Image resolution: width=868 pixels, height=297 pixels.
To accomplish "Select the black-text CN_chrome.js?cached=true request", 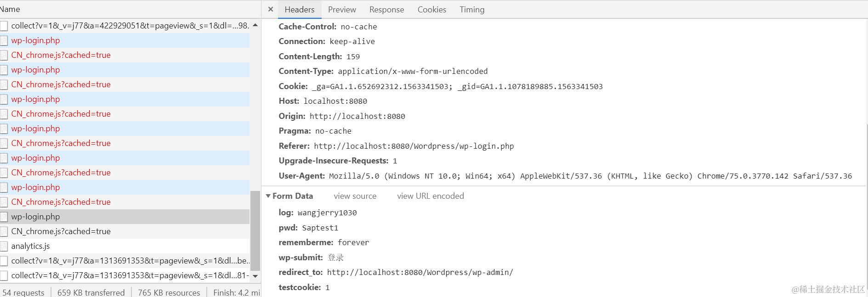I will point(125,231).
